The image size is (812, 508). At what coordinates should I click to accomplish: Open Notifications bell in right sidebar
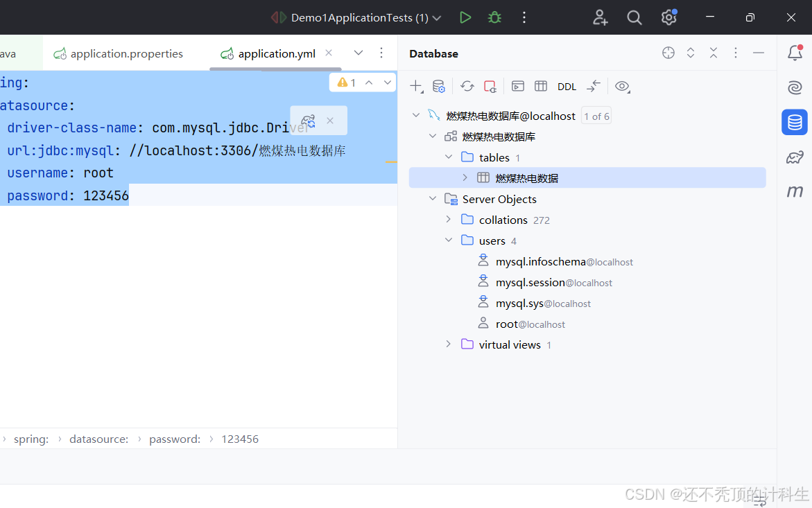pyautogui.click(x=795, y=53)
